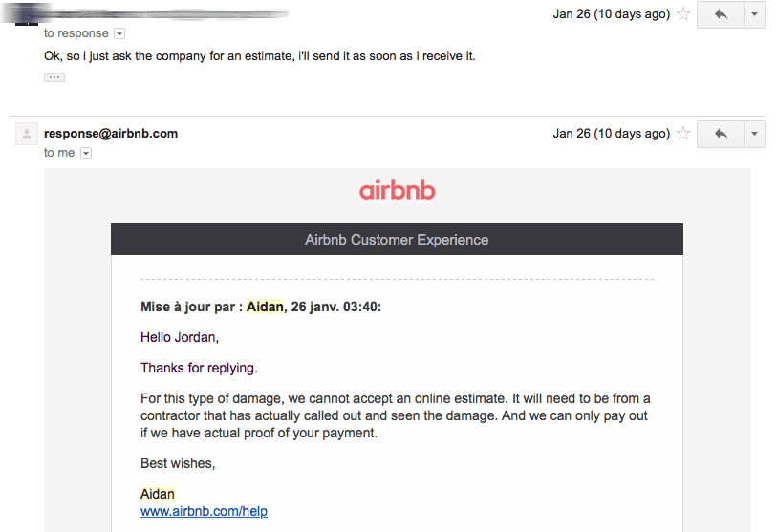Star the response@airbnb.com message

[x=683, y=134]
